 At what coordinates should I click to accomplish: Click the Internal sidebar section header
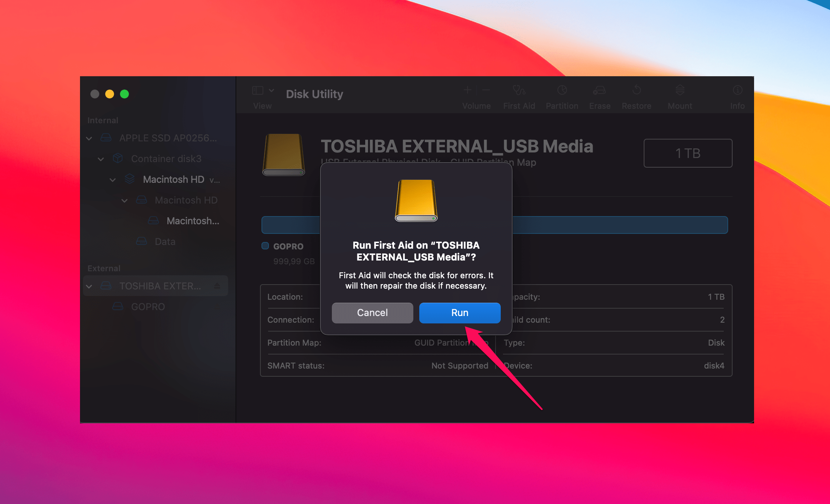(x=103, y=120)
